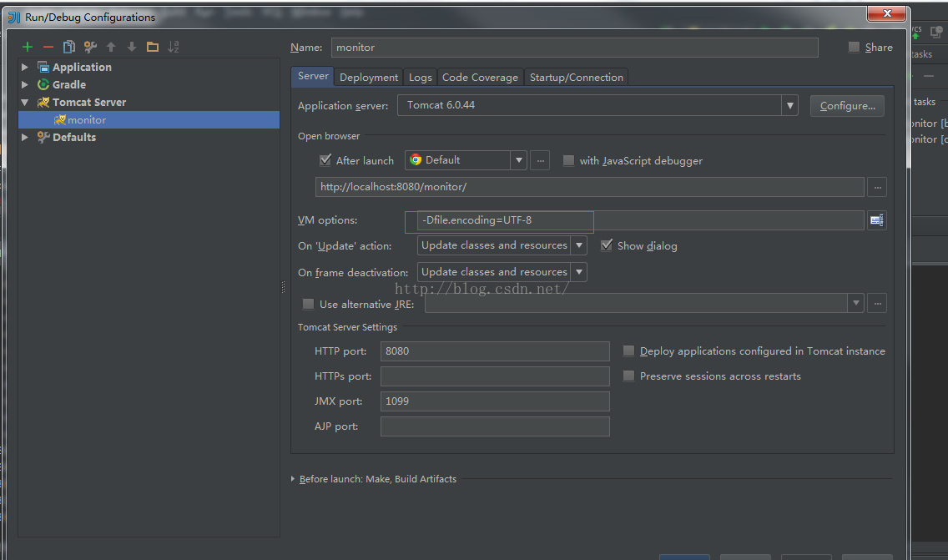The image size is (948, 560).
Task: Open the browser settings ellipsis next to Default
Action: coord(541,160)
